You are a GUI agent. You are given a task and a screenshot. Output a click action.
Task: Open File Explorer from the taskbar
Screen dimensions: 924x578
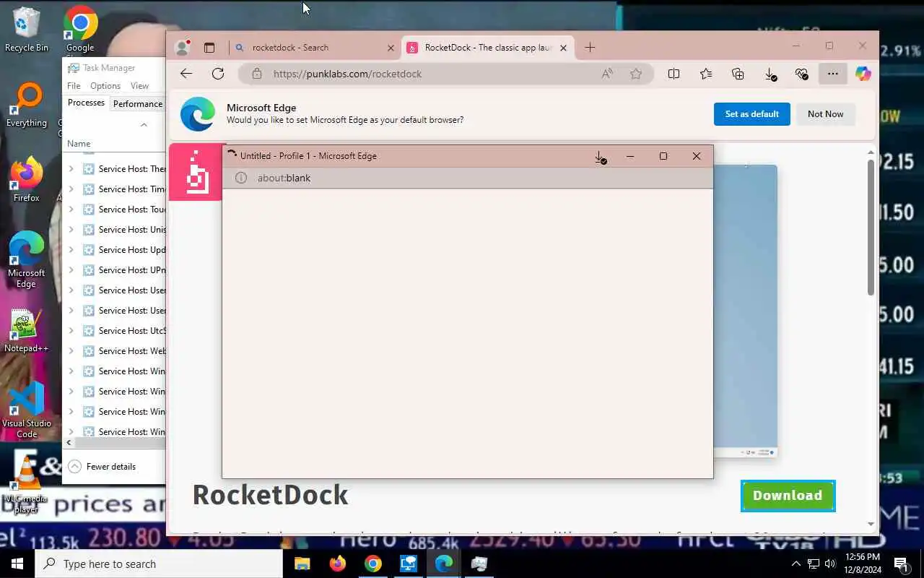302,564
